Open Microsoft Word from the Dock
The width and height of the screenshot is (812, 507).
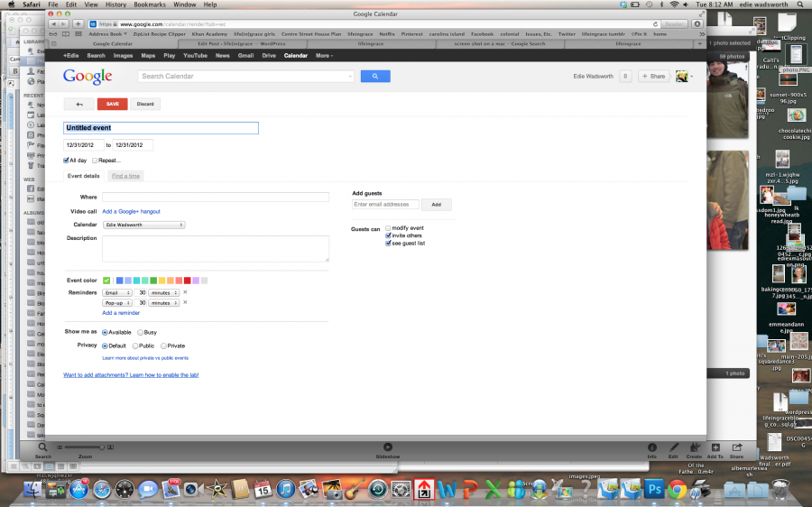(x=447, y=489)
